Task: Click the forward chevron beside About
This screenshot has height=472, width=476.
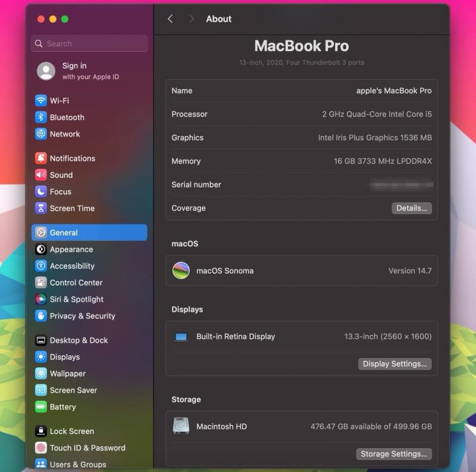Action: click(x=191, y=19)
